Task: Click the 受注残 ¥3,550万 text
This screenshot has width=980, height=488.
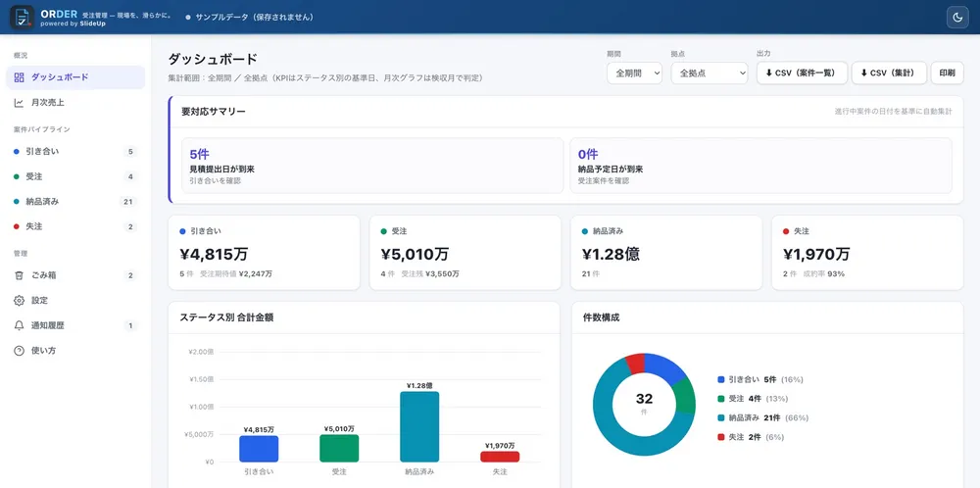Action: point(430,273)
